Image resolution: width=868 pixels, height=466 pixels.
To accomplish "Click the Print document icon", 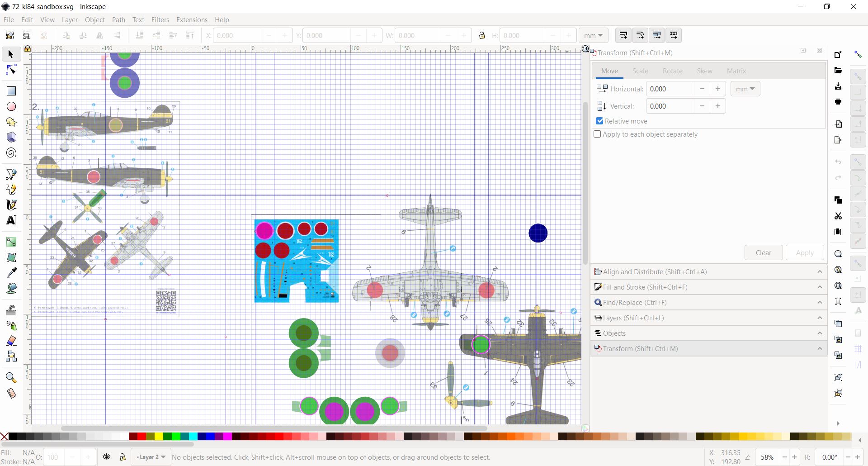I will 838,102.
